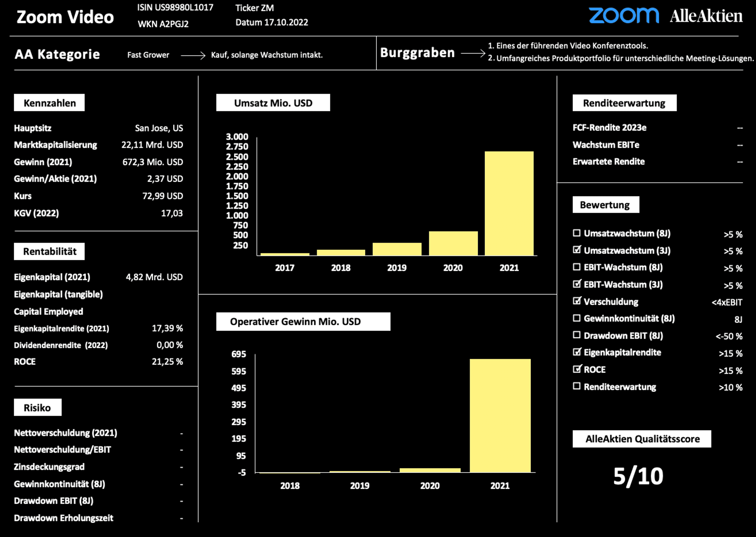
Task: Click the Erwartete Rendite label
Action: [x=609, y=162]
